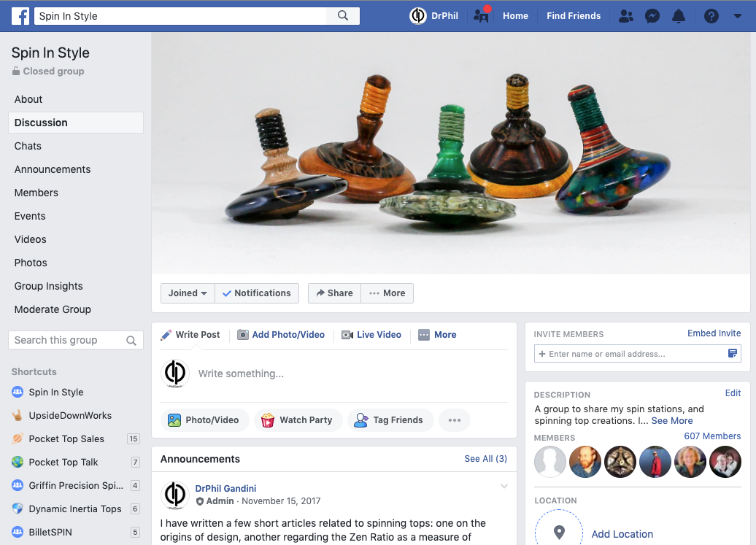Open the Help question mark icon

710,15
